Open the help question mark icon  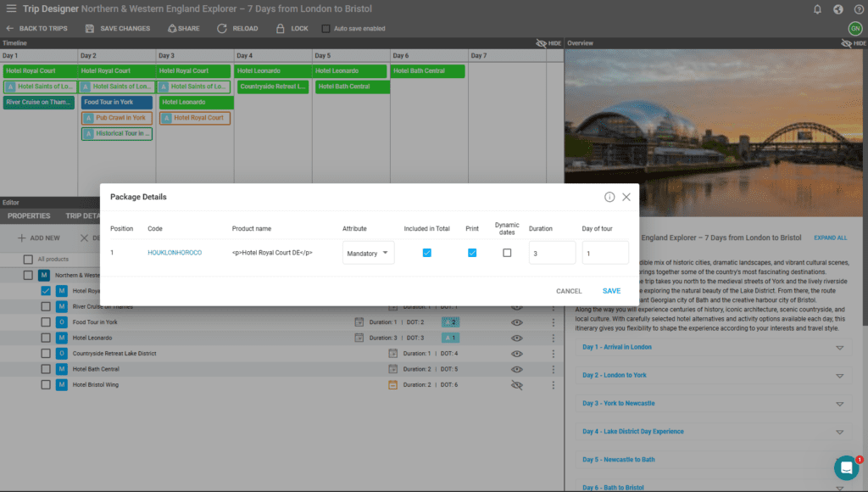(855, 9)
